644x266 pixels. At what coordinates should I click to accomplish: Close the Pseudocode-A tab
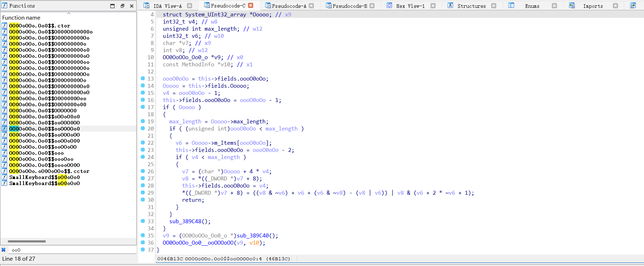[x=311, y=6]
